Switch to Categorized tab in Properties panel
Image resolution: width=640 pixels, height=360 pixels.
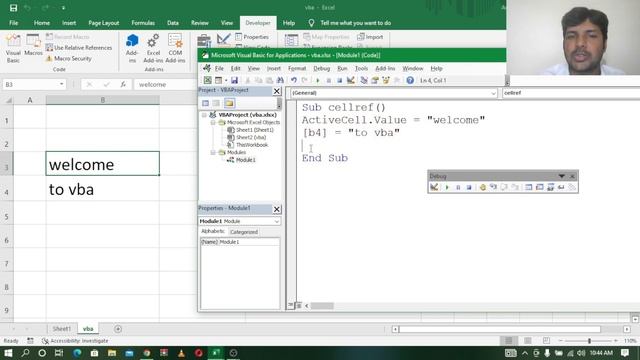click(x=244, y=232)
